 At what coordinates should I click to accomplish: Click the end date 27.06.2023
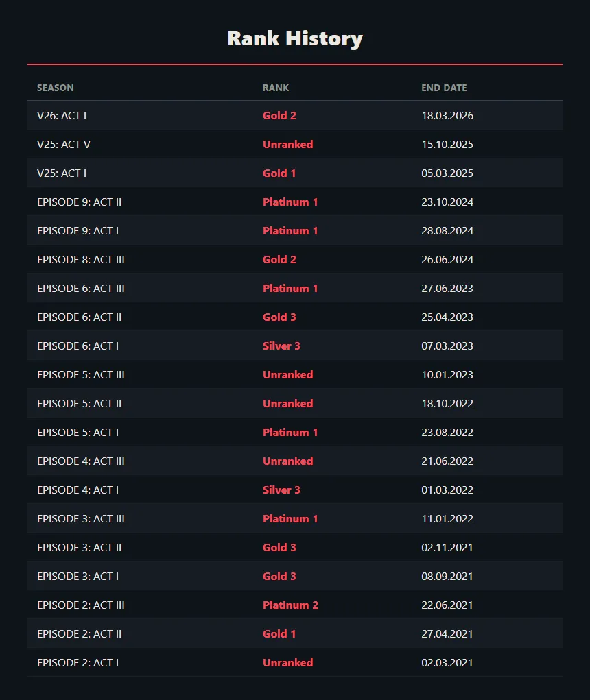(447, 289)
